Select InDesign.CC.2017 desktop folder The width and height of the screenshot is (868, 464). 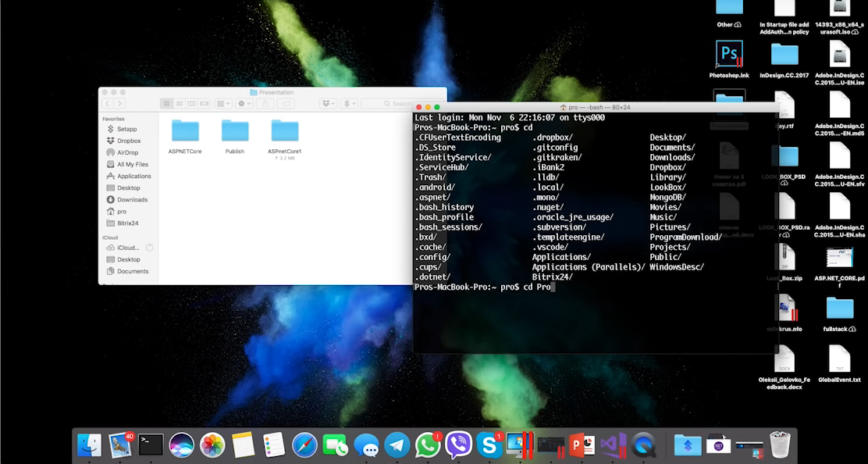(784, 60)
